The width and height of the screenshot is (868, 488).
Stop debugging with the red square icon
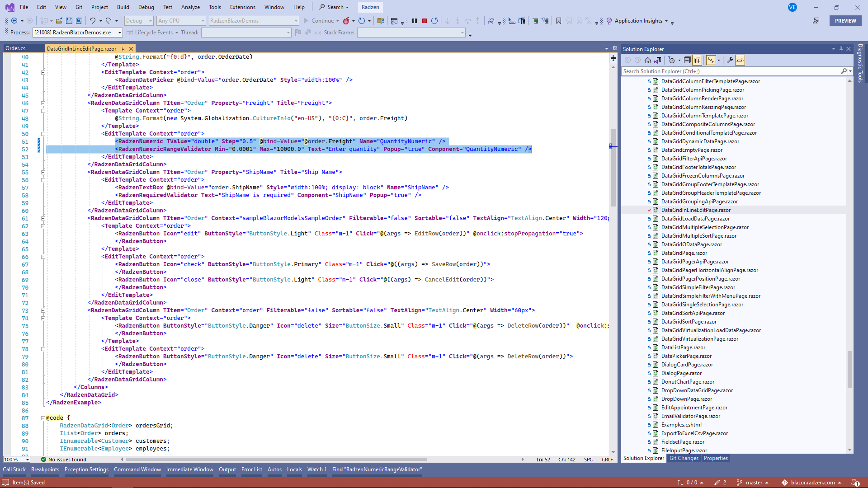pyautogui.click(x=425, y=21)
